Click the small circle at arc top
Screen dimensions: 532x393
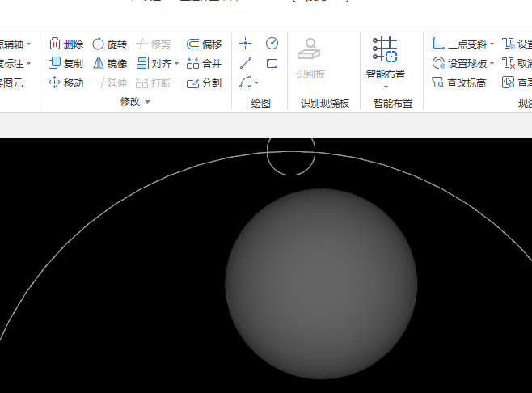click(x=291, y=156)
